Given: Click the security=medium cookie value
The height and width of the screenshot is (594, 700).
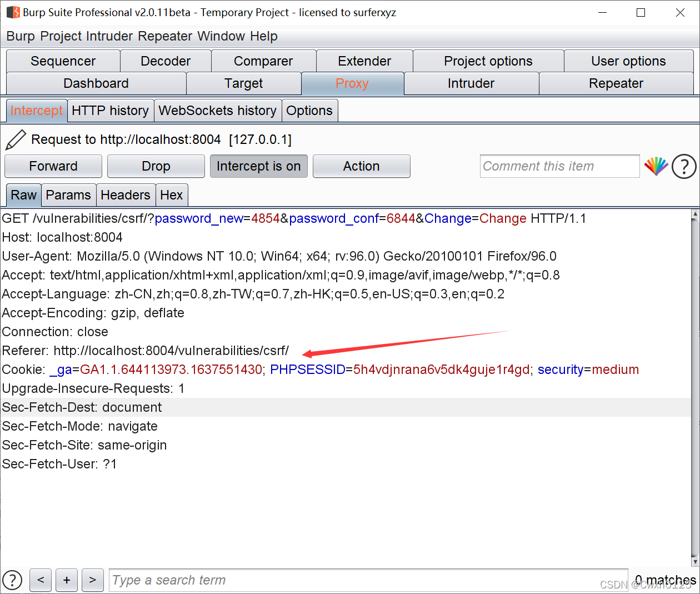Looking at the screenshot, I should pyautogui.click(x=588, y=370).
